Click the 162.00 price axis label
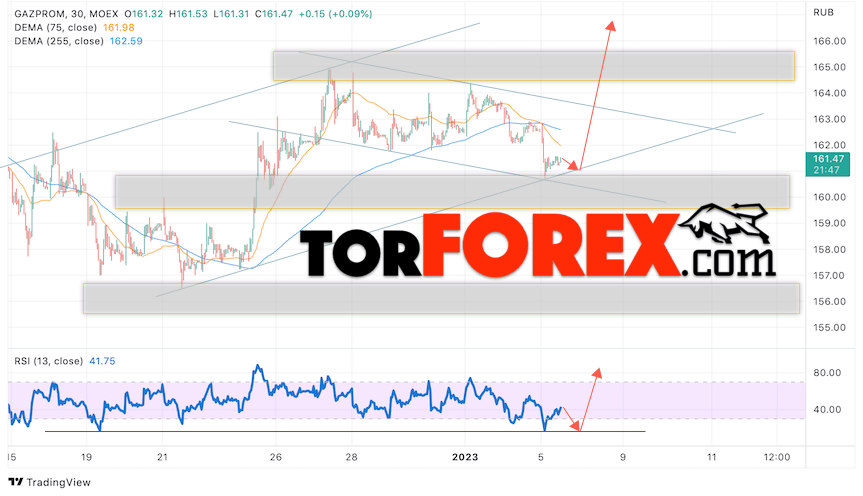The height and width of the screenshot is (496, 863). [829, 145]
